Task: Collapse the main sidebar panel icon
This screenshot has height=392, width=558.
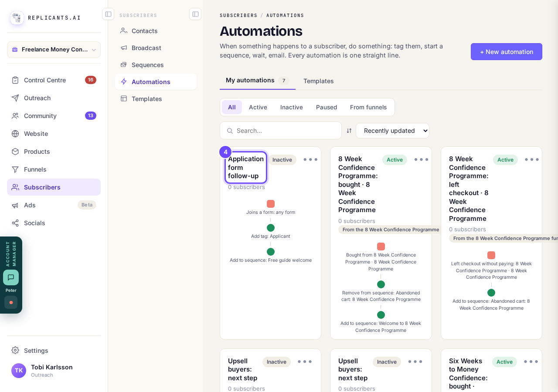Action: click(x=108, y=14)
